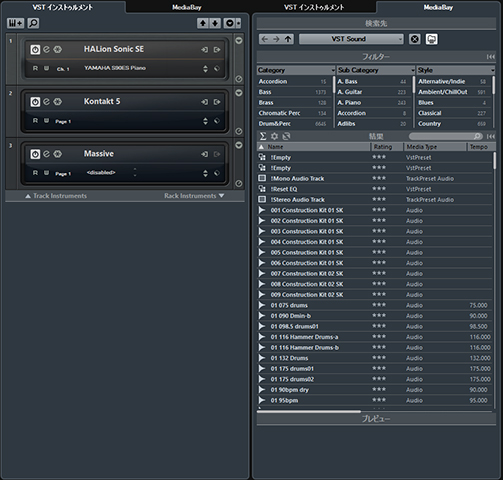Open the Category column dropdown
Image resolution: width=503 pixels, height=480 pixels.
point(296,70)
